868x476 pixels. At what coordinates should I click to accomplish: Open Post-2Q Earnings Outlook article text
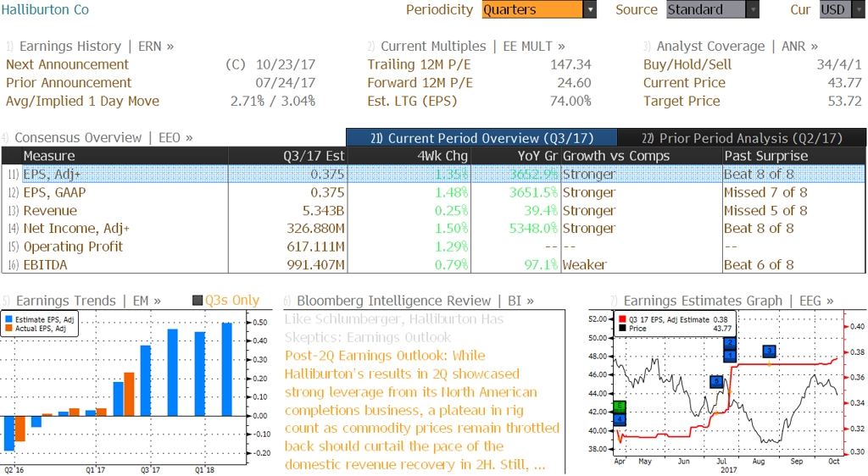coord(422,410)
